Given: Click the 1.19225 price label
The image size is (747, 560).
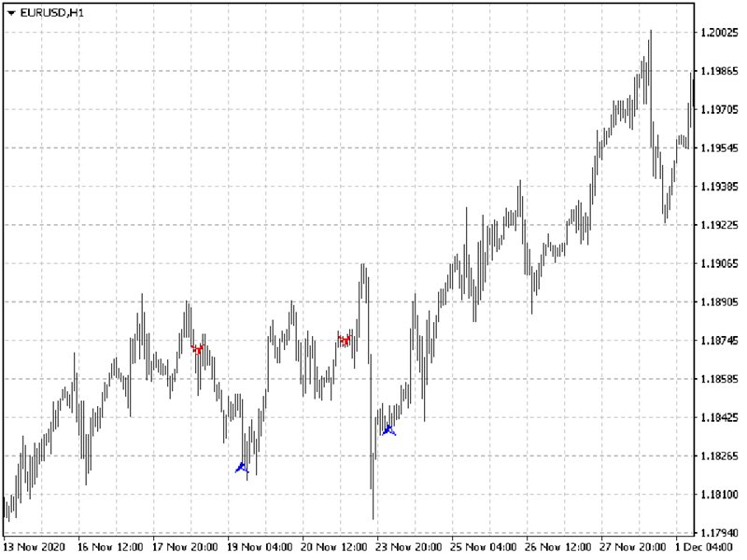Looking at the screenshot, I should [x=719, y=225].
